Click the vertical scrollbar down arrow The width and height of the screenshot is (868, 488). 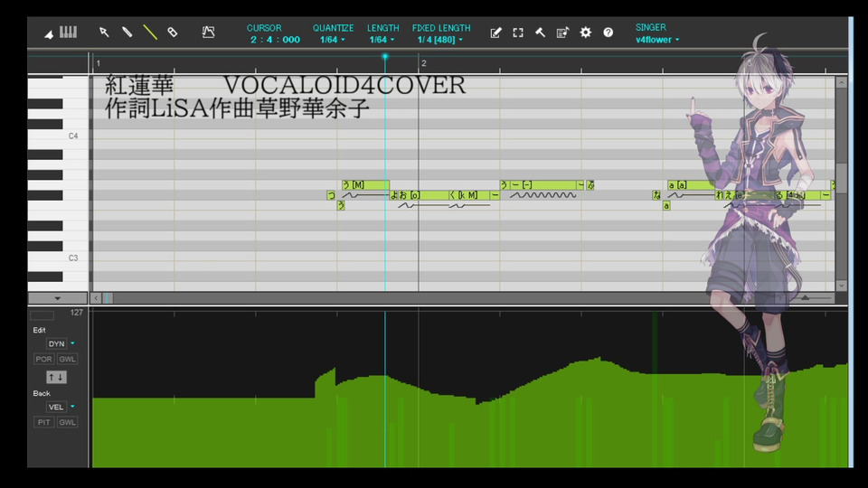[842, 286]
